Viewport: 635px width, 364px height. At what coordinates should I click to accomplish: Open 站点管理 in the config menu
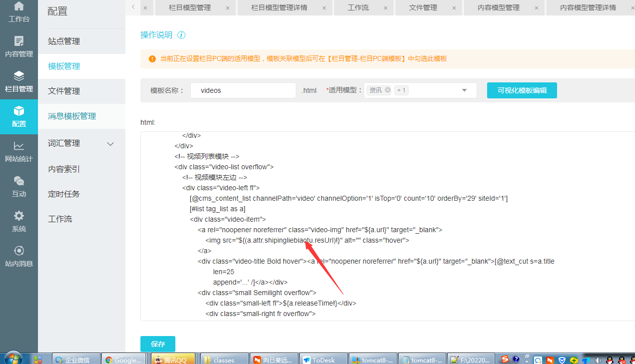64,41
